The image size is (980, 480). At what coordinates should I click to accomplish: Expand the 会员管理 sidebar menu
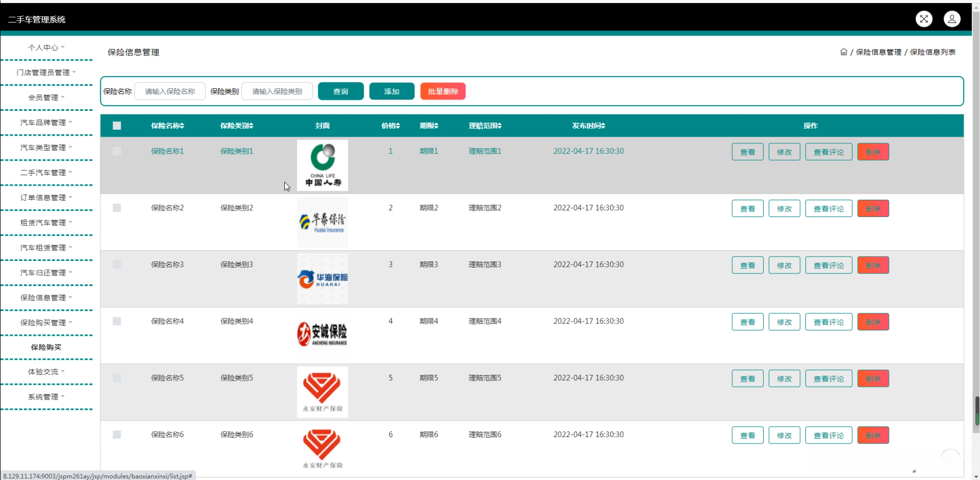tap(47, 98)
